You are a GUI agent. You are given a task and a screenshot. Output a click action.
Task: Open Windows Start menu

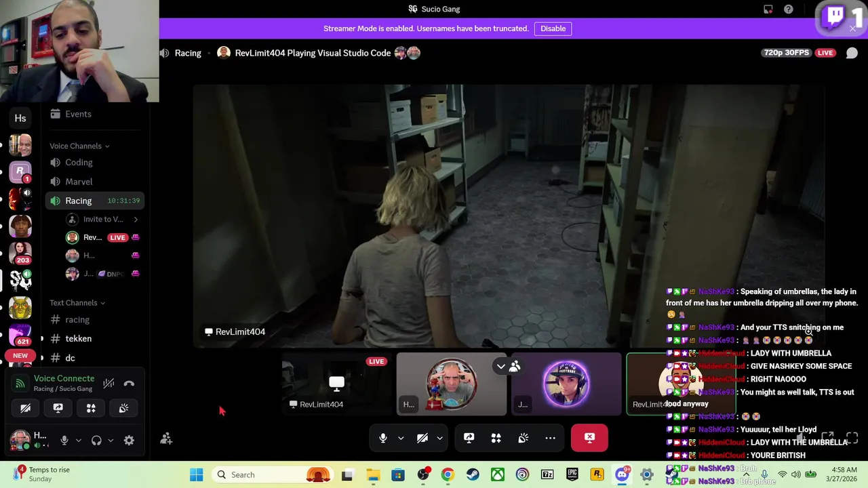click(197, 474)
